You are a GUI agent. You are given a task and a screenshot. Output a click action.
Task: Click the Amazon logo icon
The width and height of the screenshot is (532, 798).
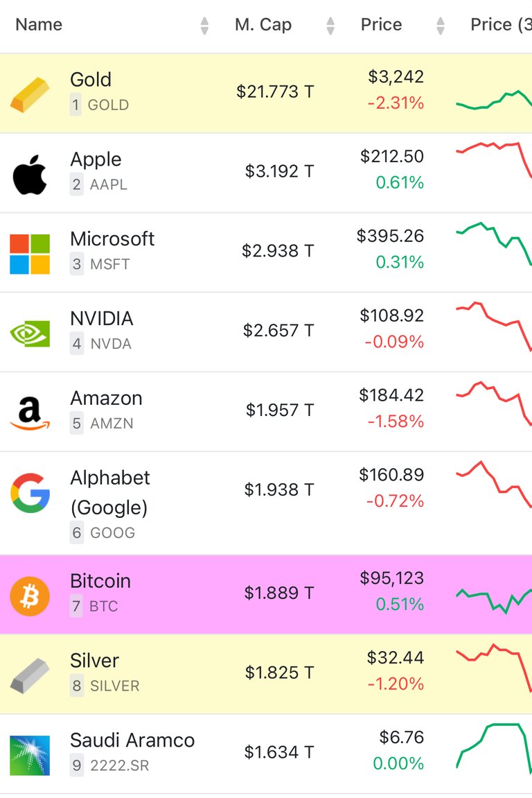tap(30, 413)
